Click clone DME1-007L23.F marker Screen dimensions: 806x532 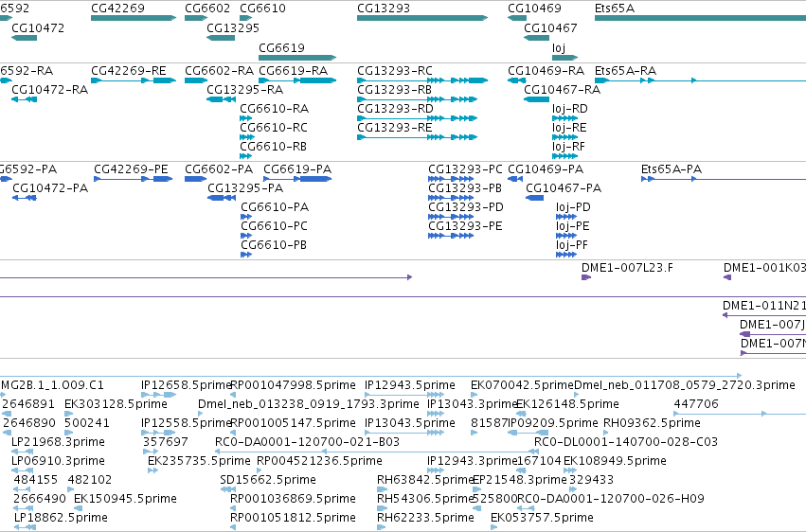[586, 277]
